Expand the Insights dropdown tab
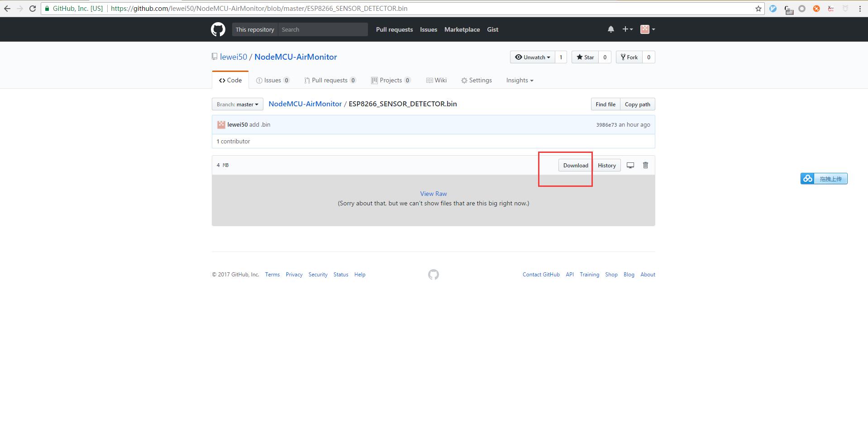Screen dimensions: 868x432 (x=520, y=80)
